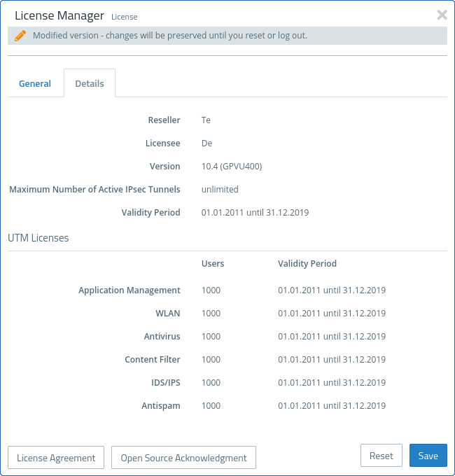Click the License Manager dialog title
455x476 pixels.
coord(59,15)
